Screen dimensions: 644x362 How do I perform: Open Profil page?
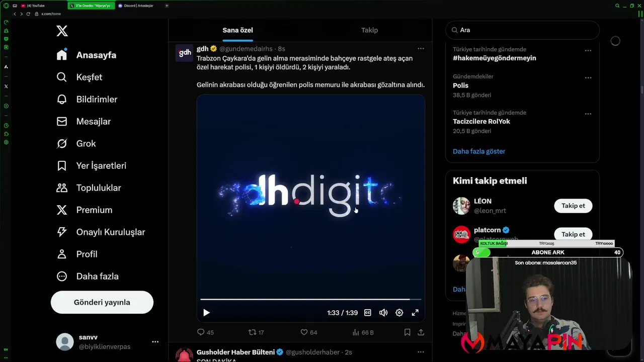77,254
